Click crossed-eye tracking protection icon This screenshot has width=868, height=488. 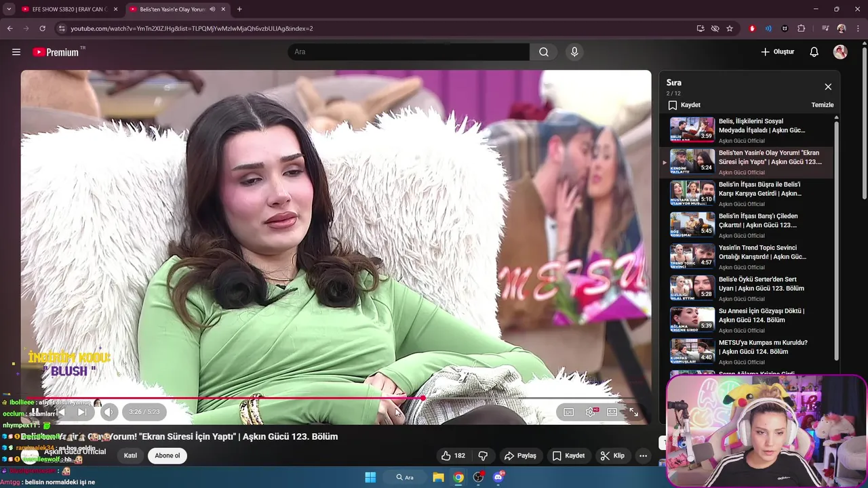point(715,28)
